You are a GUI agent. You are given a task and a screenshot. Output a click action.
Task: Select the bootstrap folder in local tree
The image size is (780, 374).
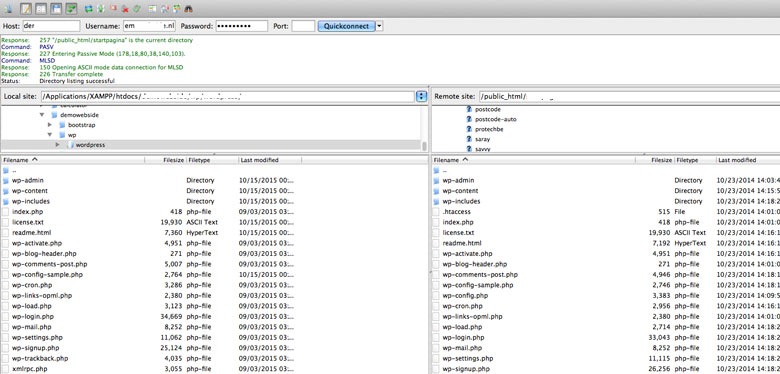click(82, 125)
